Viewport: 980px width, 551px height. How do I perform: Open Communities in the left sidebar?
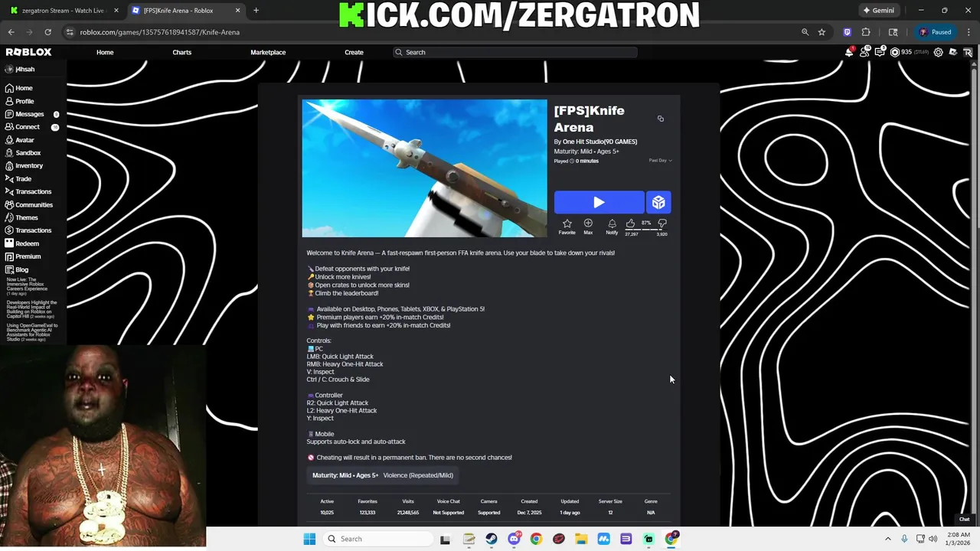(x=28, y=204)
